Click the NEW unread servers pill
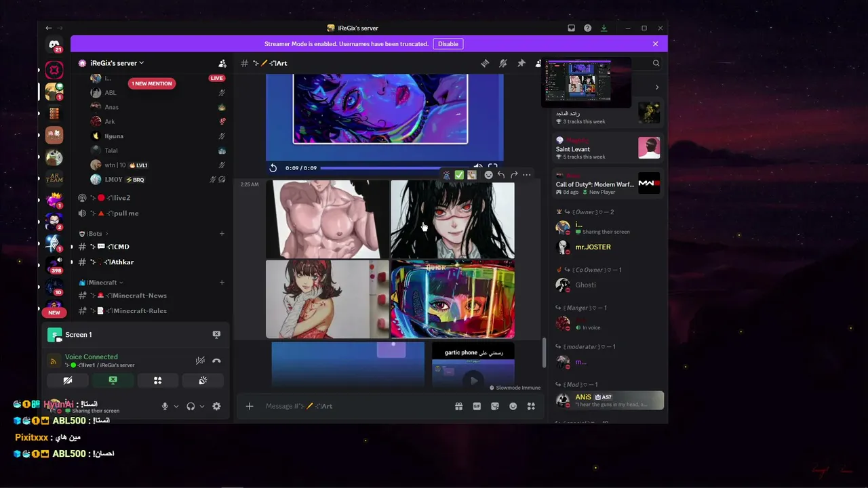This screenshot has width=868, height=488. pyautogui.click(x=54, y=312)
